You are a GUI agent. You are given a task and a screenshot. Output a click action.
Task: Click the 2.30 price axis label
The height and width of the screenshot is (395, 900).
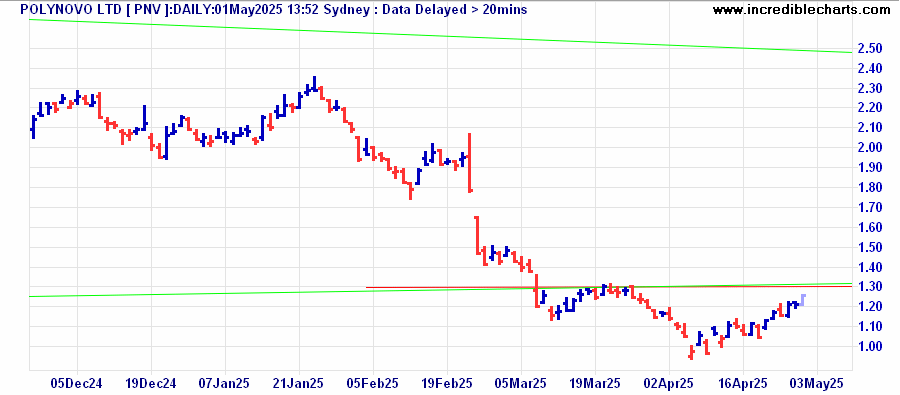point(870,88)
